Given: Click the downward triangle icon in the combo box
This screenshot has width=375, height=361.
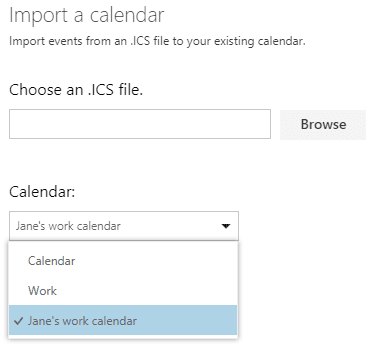Looking at the screenshot, I should pos(226,226).
